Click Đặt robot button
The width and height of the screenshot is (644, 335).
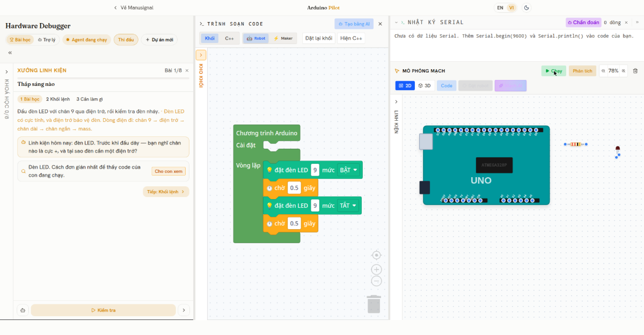475,85
